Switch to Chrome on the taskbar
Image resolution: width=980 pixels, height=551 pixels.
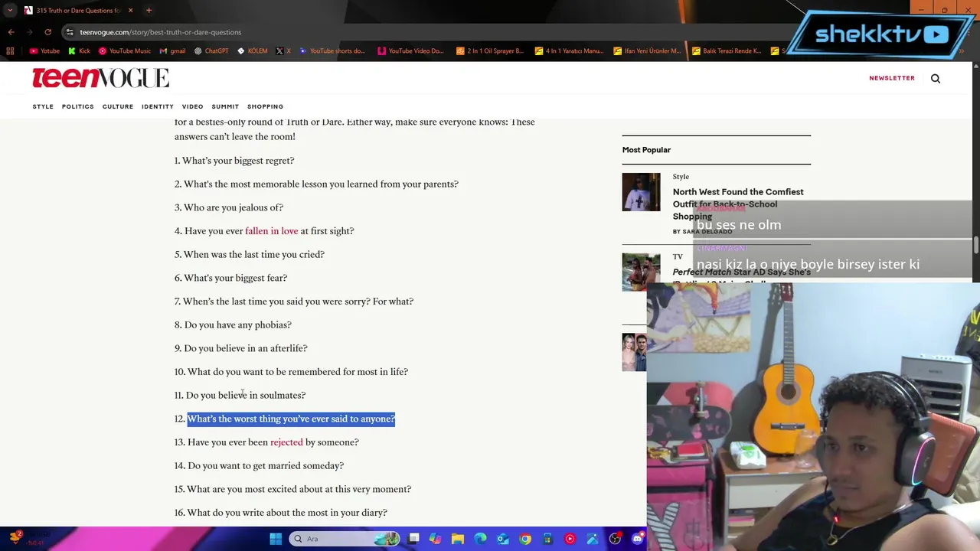pos(525,539)
